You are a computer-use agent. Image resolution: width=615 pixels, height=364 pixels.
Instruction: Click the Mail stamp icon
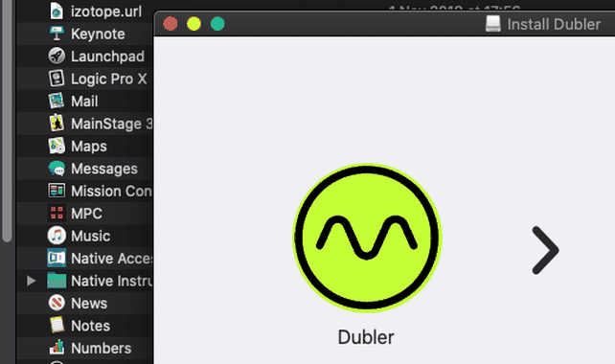coord(57,101)
